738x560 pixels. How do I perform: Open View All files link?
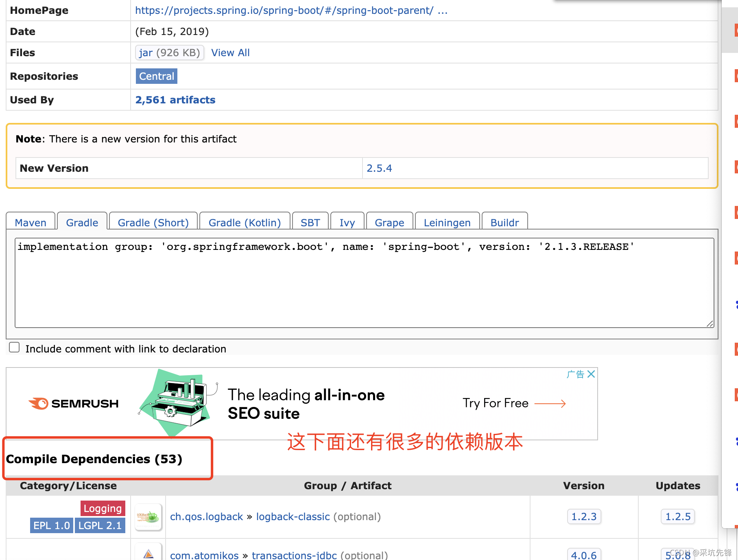pos(230,52)
